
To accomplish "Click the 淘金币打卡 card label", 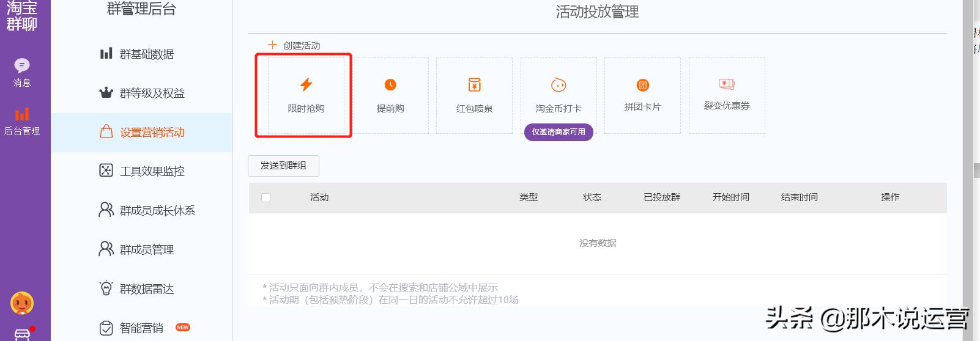I will tap(559, 108).
